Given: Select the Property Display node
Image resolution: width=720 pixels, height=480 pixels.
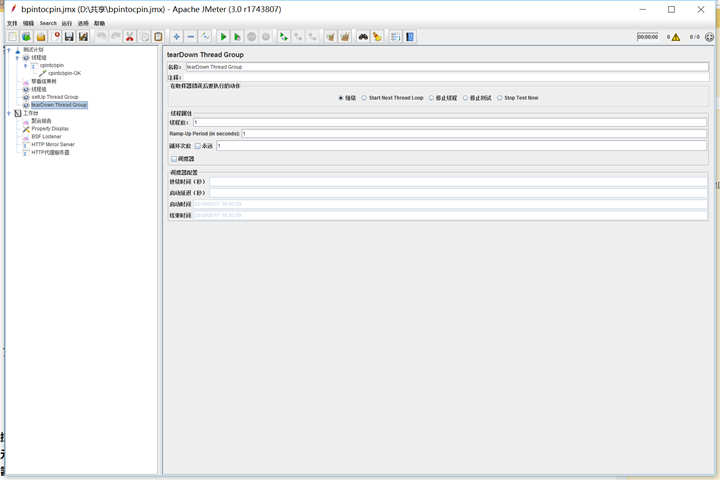Looking at the screenshot, I should click(x=50, y=129).
